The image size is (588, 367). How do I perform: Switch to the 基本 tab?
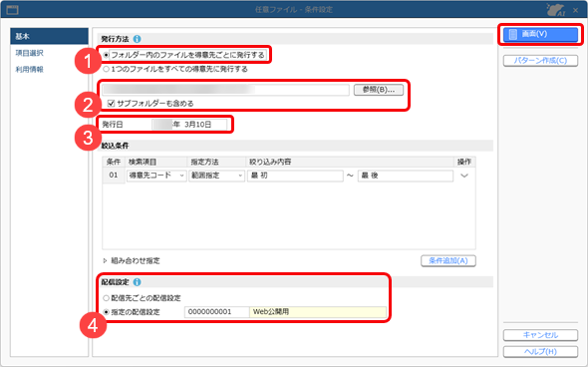click(49, 36)
